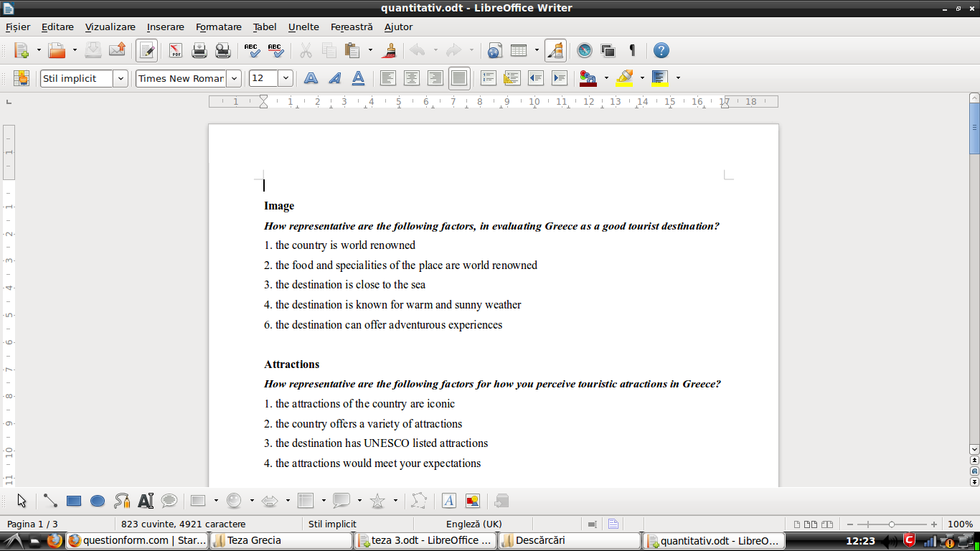Open the font size dropdown
Image resolution: width=980 pixels, height=551 pixels.
point(286,78)
